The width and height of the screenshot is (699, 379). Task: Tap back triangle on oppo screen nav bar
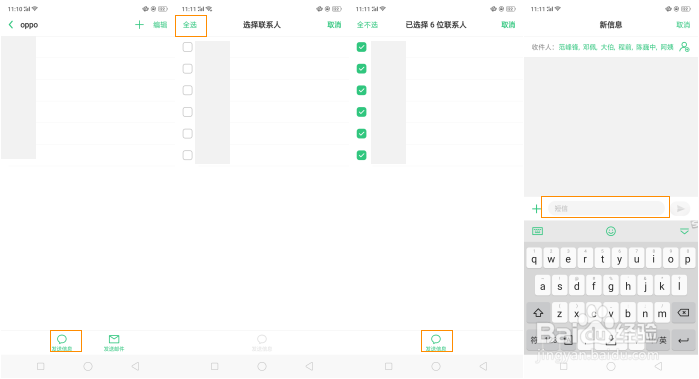(x=136, y=366)
